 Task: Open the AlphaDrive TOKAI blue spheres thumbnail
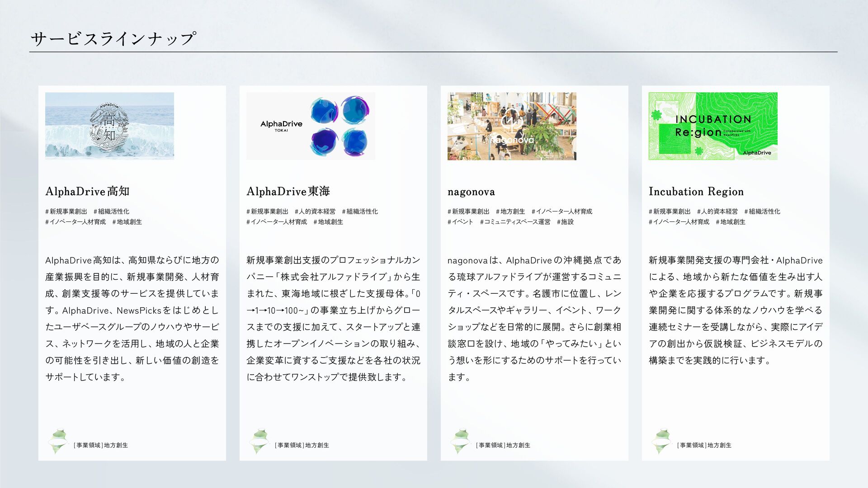point(311,126)
